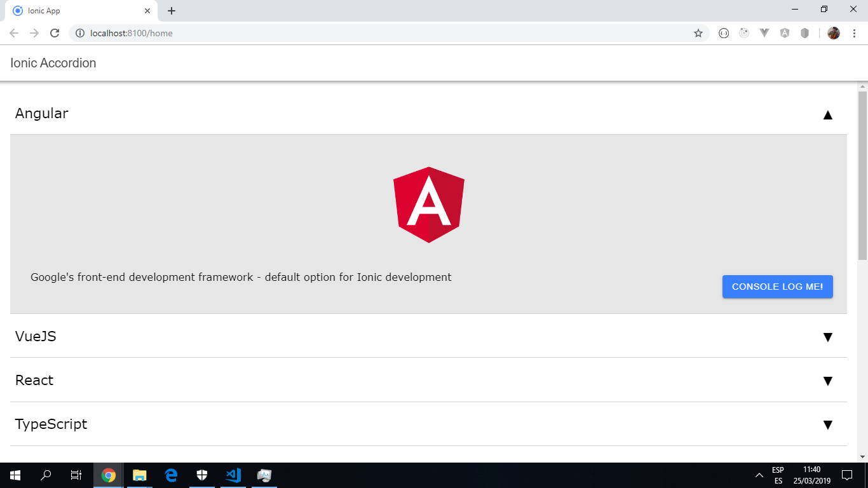Click the VueJS accordion title
Viewport: 868px width, 488px height.
pyautogui.click(x=36, y=336)
